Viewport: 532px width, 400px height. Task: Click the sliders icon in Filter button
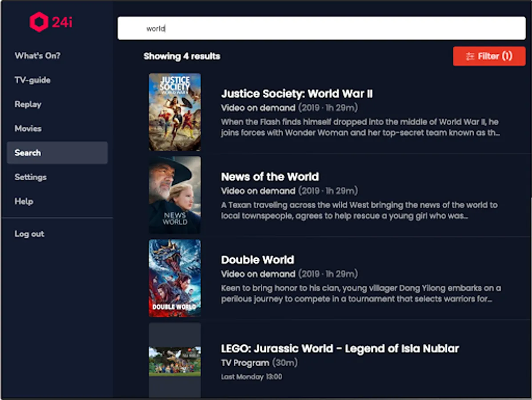pyautogui.click(x=470, y=56)
